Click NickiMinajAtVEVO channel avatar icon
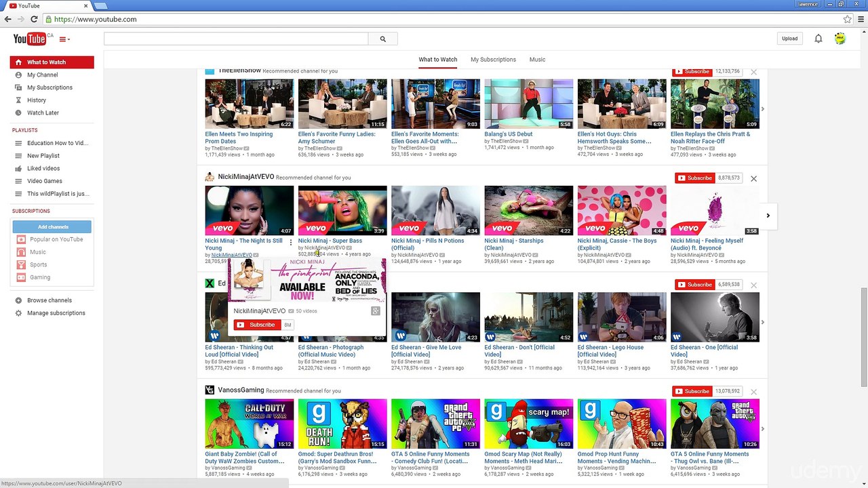The image size is (868, 488). point(210,177)
